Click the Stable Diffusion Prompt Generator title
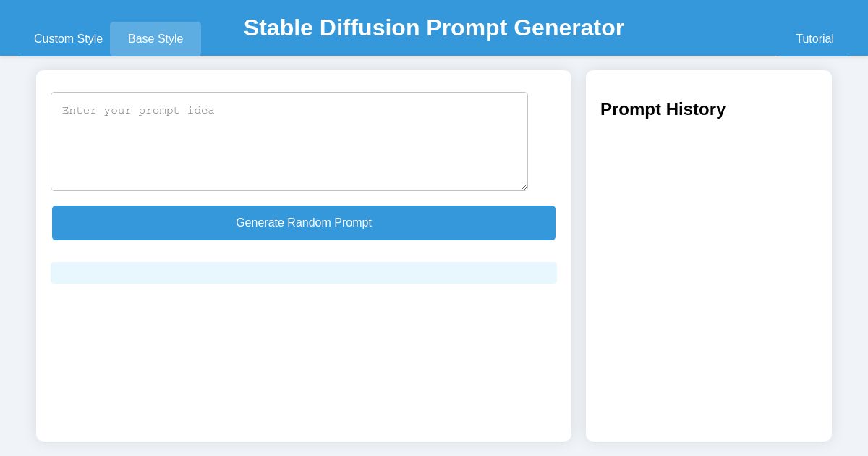 tap(434, 28)
